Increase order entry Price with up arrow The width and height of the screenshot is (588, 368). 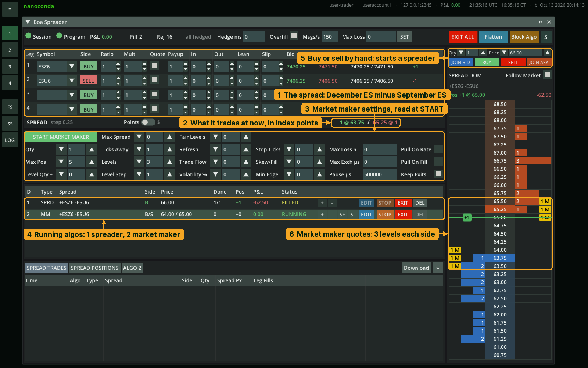[x=548, y=53]
